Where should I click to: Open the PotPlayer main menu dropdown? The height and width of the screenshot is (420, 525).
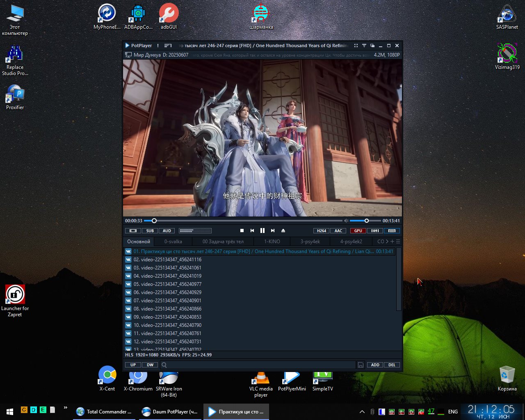point(138,46)
